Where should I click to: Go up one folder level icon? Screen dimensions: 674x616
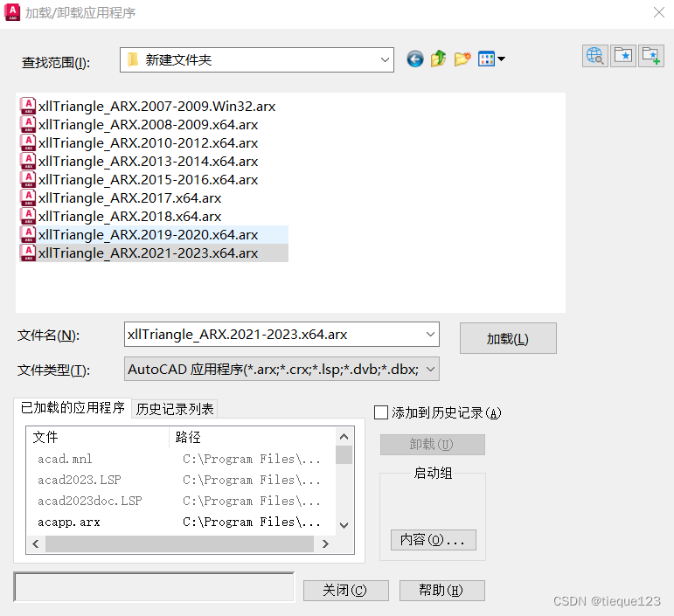tap(439, 59)
